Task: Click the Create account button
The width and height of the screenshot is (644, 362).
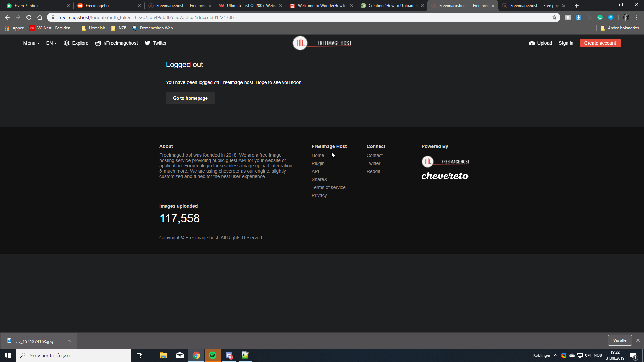Action: (x=600, y=43)
